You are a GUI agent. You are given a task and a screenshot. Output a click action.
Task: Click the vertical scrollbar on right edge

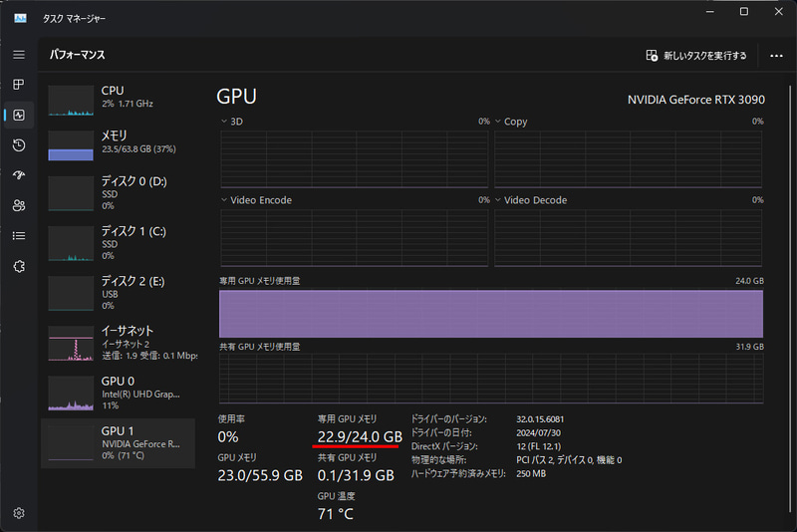[x=789, y=300]
